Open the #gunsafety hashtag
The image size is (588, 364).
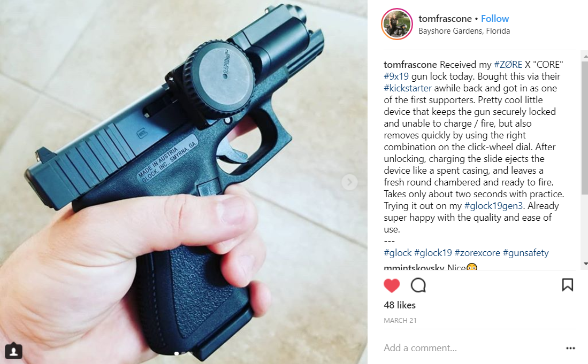tap(525, 253)
